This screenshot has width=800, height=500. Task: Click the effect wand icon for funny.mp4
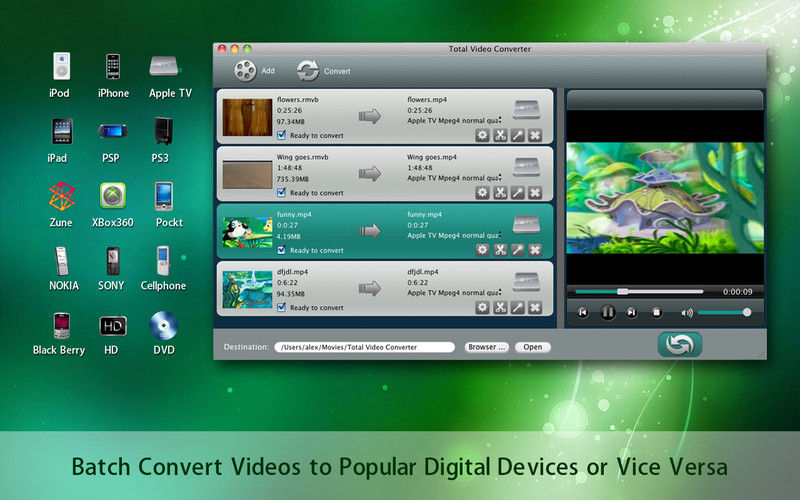click(517, 250)
